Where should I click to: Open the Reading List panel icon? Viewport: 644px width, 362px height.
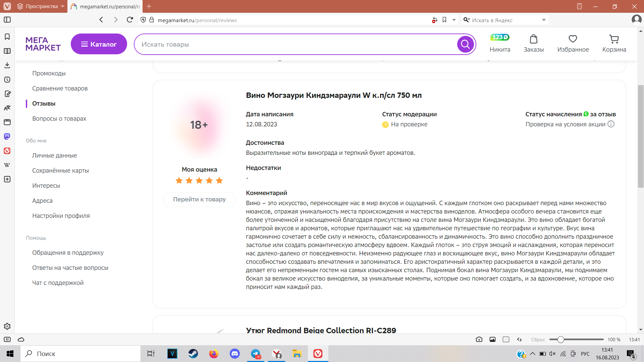click(x=7, y=51)
